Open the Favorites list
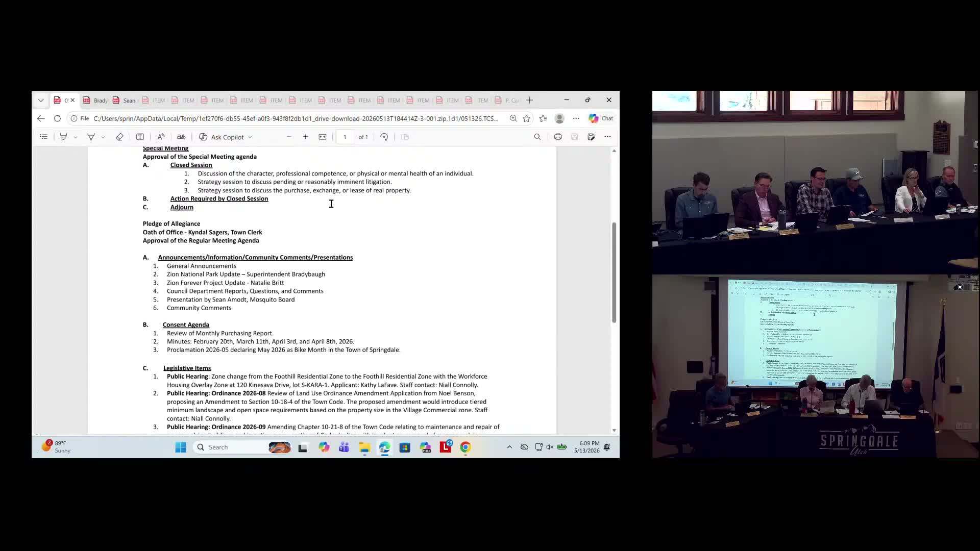The image size is (980, 551). pos(543,118)
